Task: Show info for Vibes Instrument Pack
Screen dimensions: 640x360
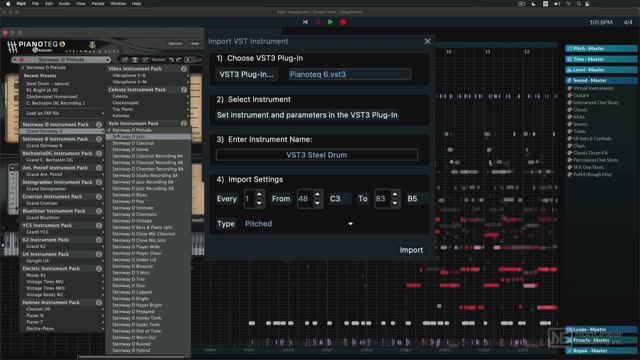Action: [184, 69]
